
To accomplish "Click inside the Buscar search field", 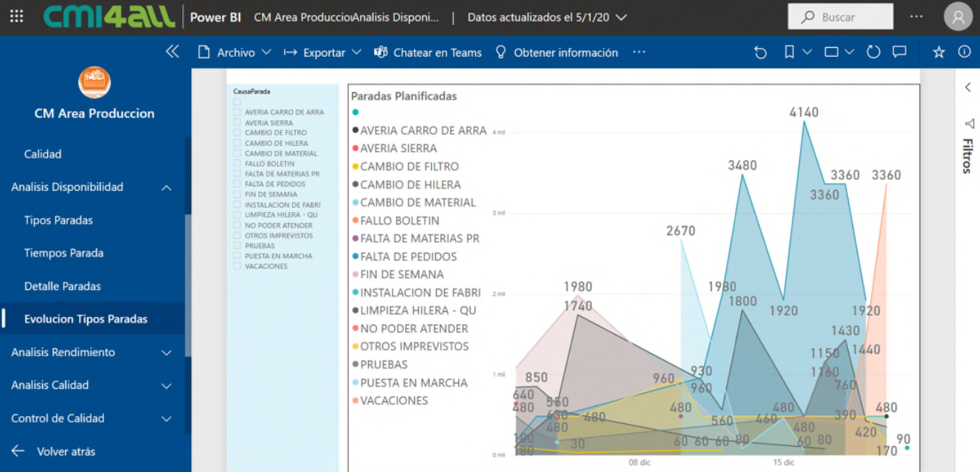I will [841, 16].
